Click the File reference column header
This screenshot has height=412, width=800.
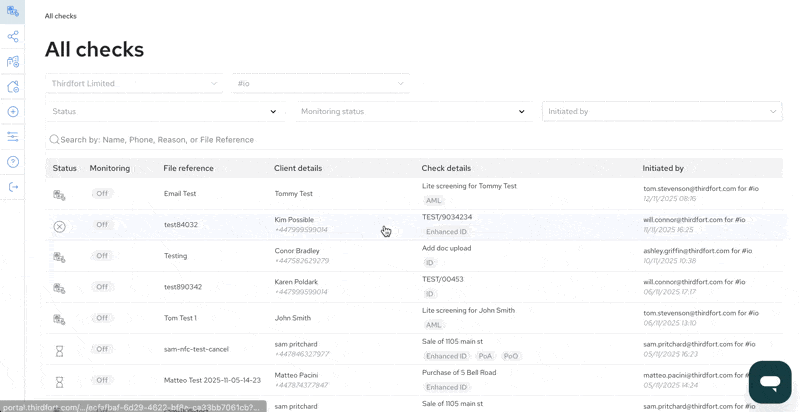pyautogui.click(x=188, y=168)
